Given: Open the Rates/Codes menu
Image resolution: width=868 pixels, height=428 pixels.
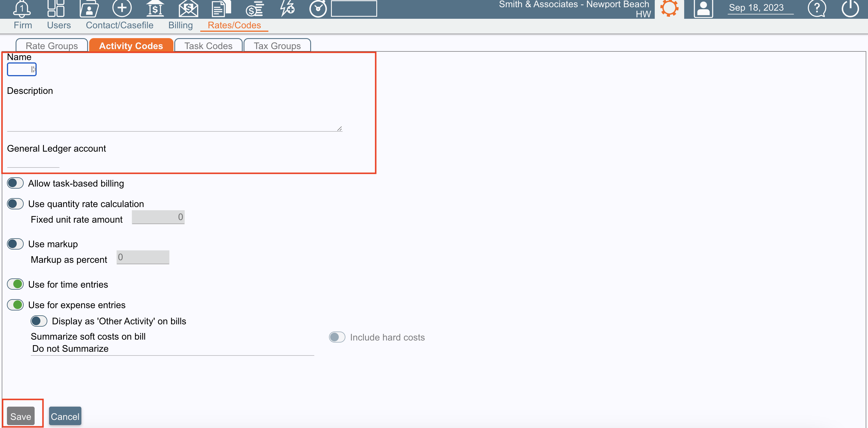Looking at the screenshot, I should tap(234, 25).
